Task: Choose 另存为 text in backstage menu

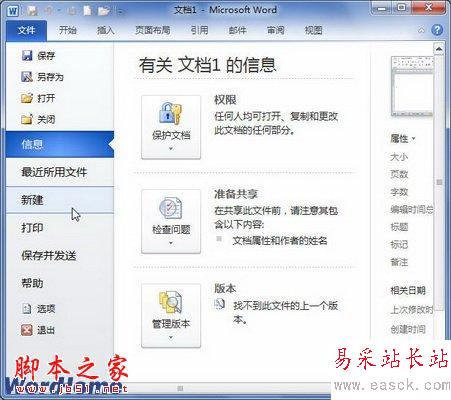Action: pos(50,77)
